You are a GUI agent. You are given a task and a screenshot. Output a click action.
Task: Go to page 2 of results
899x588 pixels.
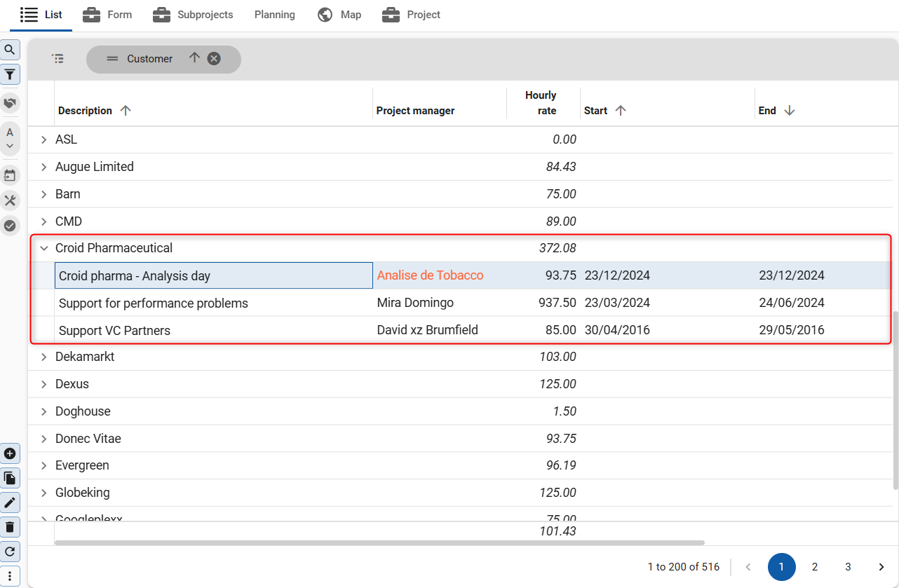[x=815, y=567]
